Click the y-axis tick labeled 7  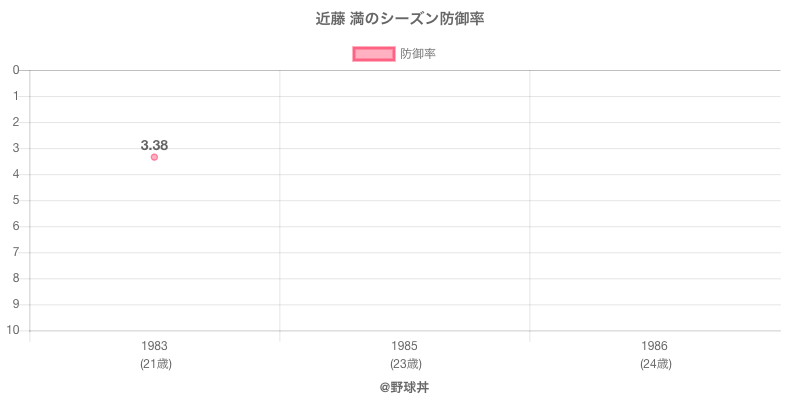pos(16,252)
